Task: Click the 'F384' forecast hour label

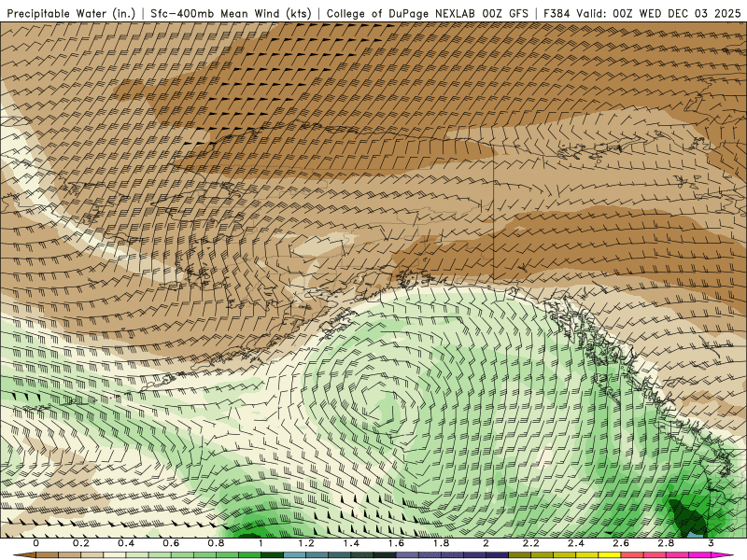Action: pos(557,14)
